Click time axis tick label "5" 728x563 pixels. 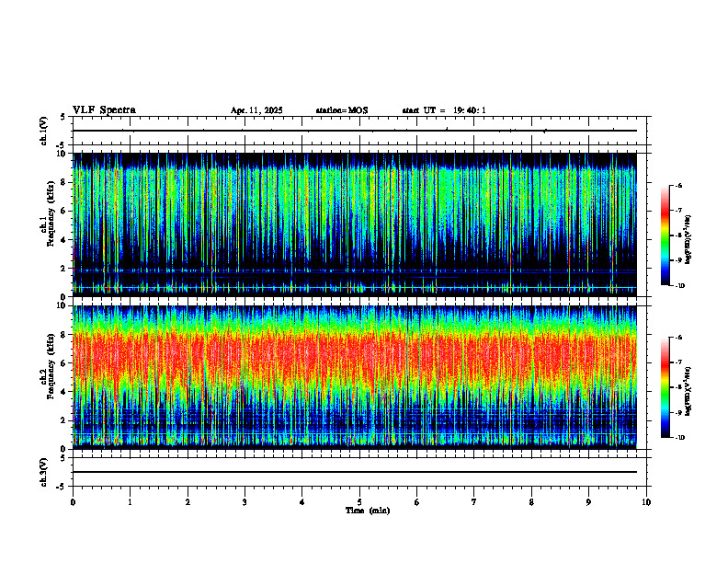(x=359, y=502)
